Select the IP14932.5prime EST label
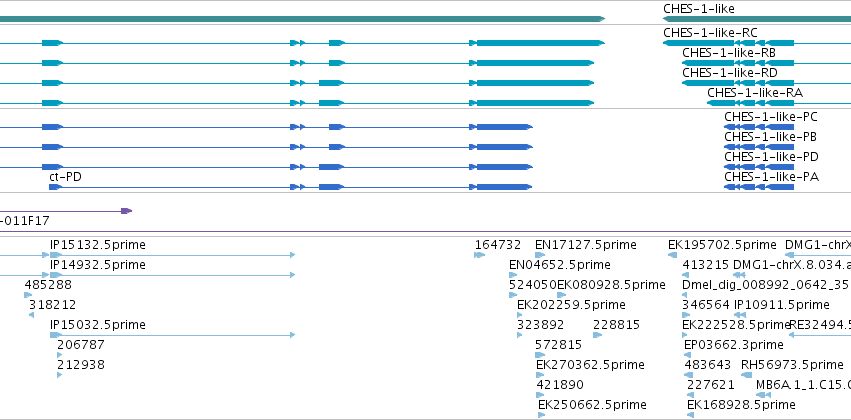The image size is (851, 420). tap(98, 265)
